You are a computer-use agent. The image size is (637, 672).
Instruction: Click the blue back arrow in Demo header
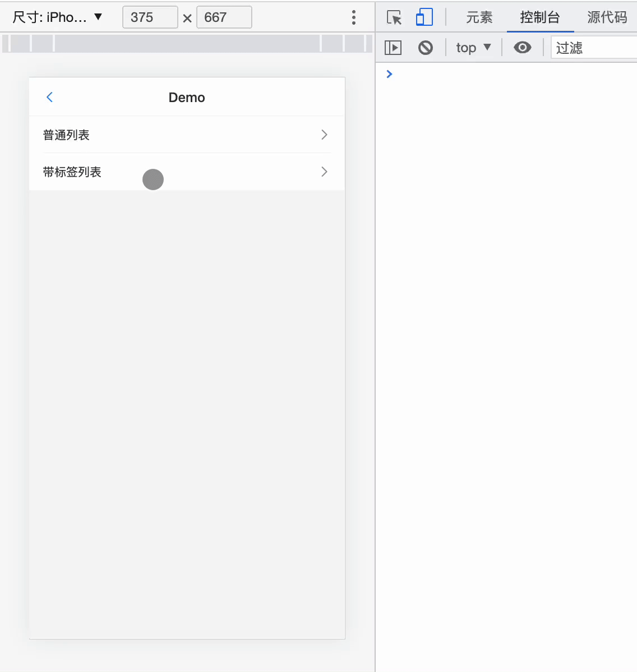pyautogui.click(x=50, y=97)
